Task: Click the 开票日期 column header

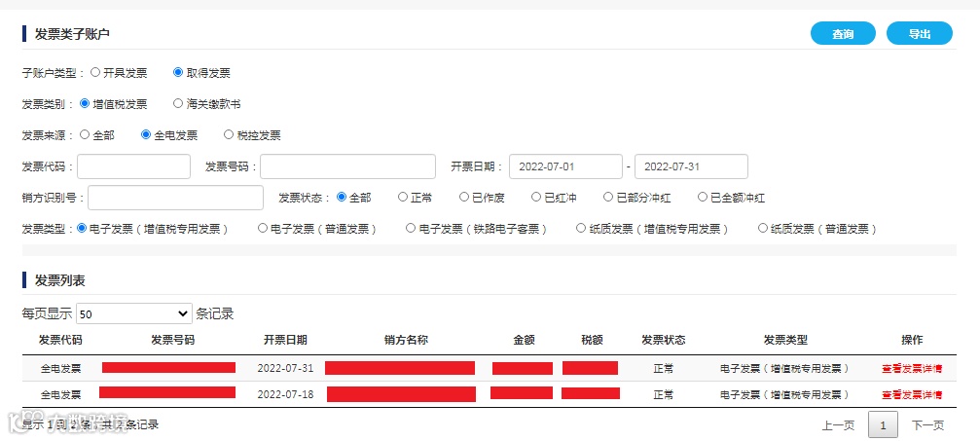Action: 285,340
